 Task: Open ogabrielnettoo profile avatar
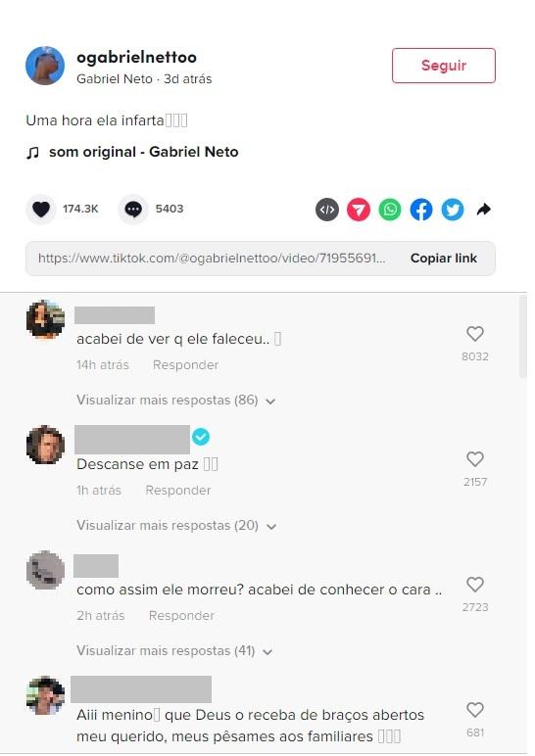tap(45, 66)
